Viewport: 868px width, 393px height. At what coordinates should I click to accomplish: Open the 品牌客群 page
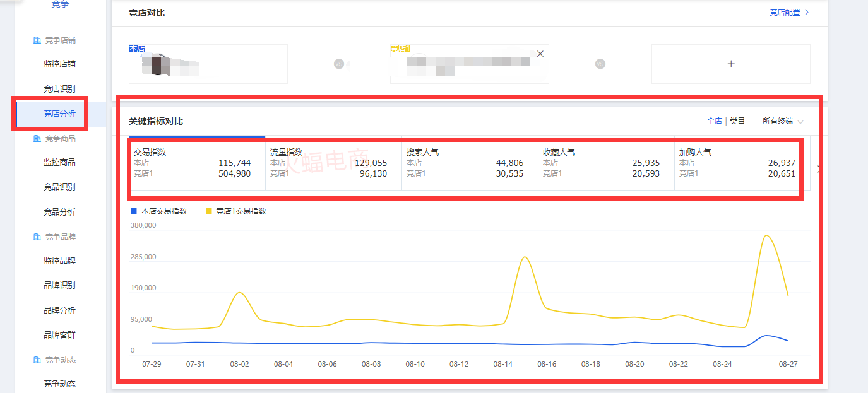(x=59, y=335)
